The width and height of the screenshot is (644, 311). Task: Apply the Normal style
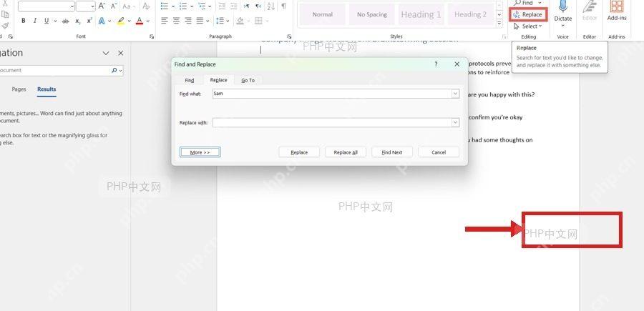[323, 14]
